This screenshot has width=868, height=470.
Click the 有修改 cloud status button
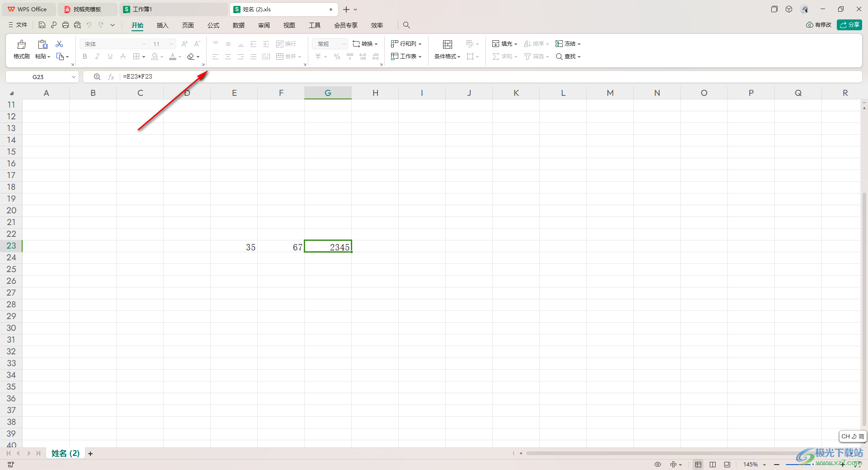(x=819, y=25)
